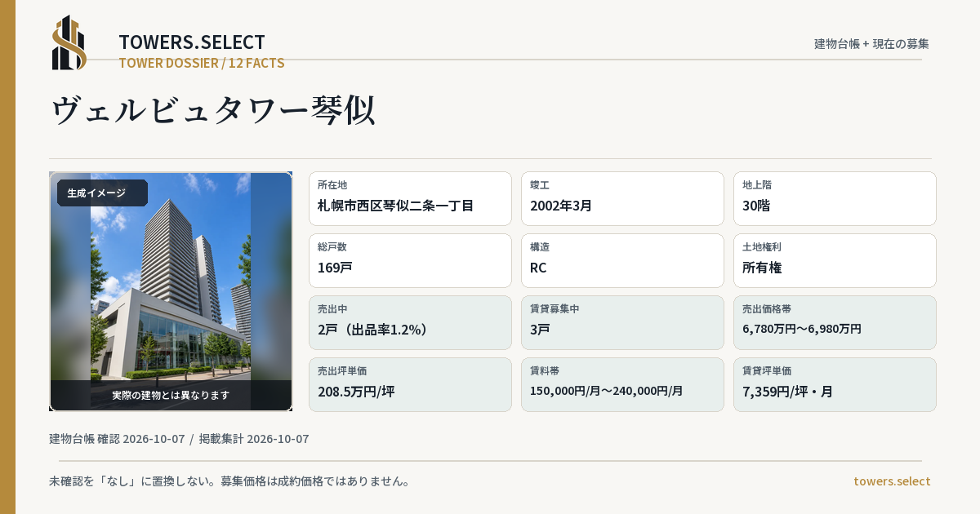Click the 売出価格帯 field label
The image size is (980, 514).
[x=767, y=309]
